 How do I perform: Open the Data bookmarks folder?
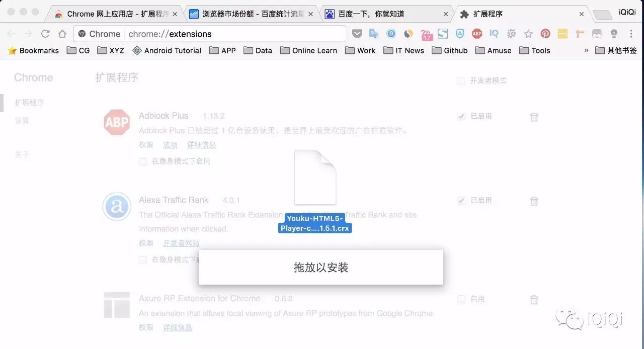[x=258, y=50]
